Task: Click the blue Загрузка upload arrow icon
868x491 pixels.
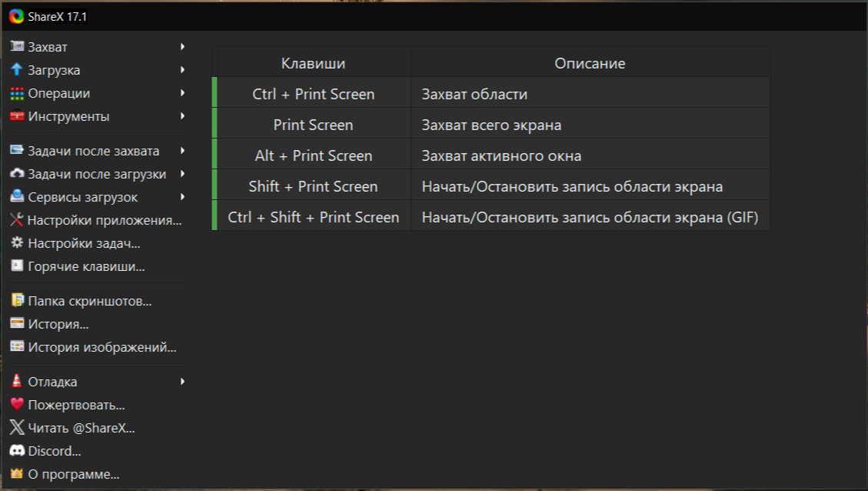Action: coord(17,70)
